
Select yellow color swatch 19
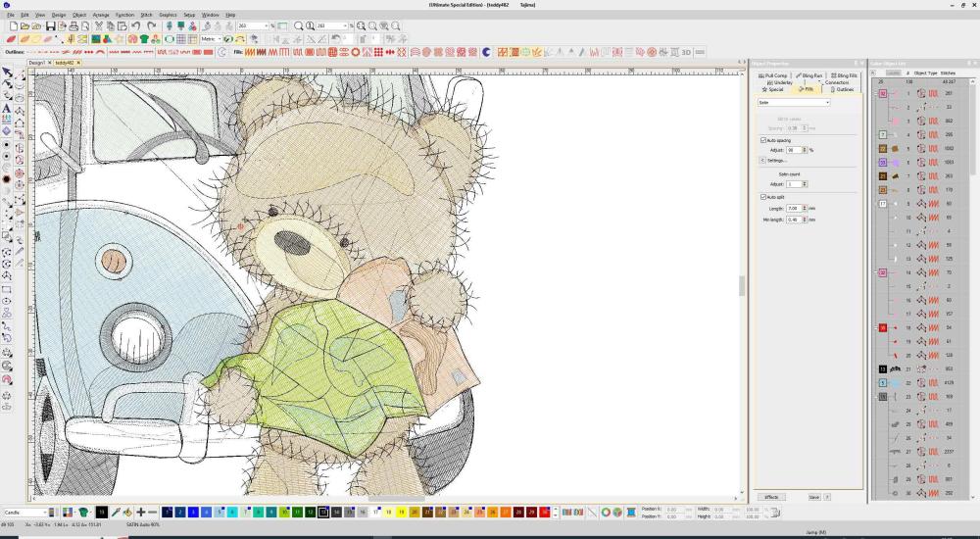[x=401, y=513]
